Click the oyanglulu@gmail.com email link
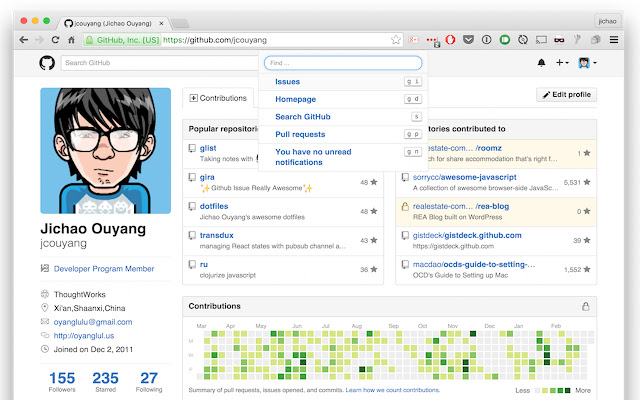Screen dimensions: 640x400 pos(93,322)
